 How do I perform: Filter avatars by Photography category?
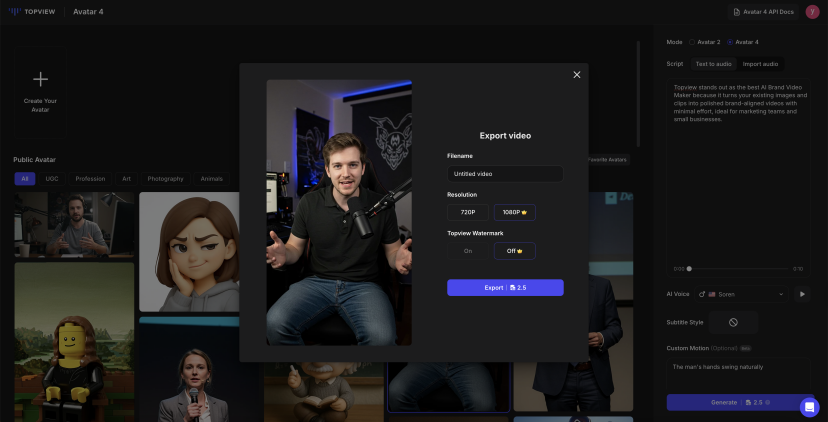click(x=165, y=179)
